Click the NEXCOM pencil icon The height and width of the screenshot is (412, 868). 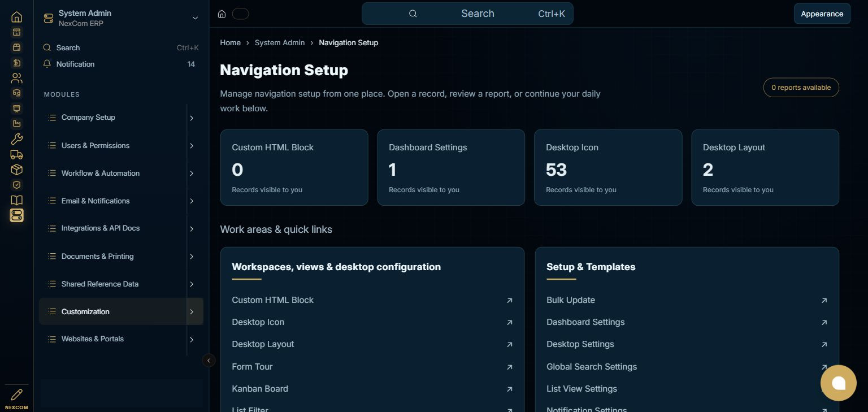[16, 394]
